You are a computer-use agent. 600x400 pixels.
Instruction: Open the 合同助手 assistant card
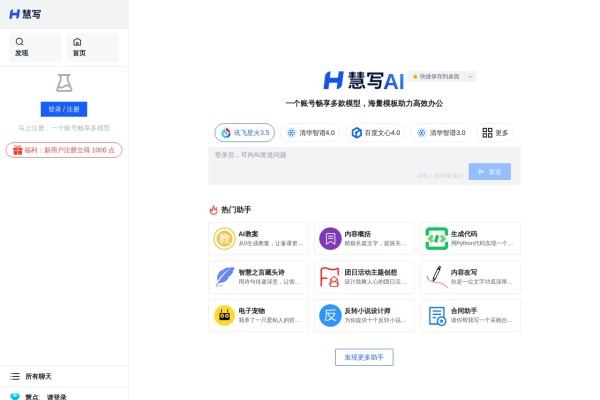pyautogui.click(x=470, y=315)
